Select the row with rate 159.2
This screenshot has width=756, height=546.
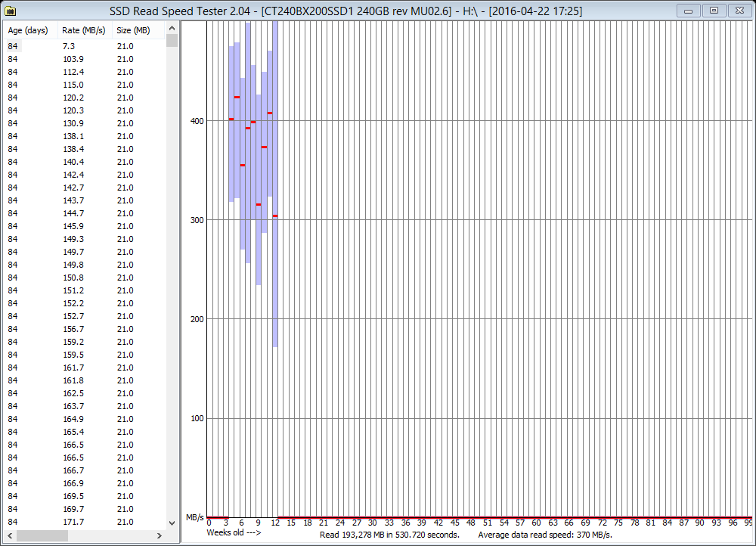[85, 342]
